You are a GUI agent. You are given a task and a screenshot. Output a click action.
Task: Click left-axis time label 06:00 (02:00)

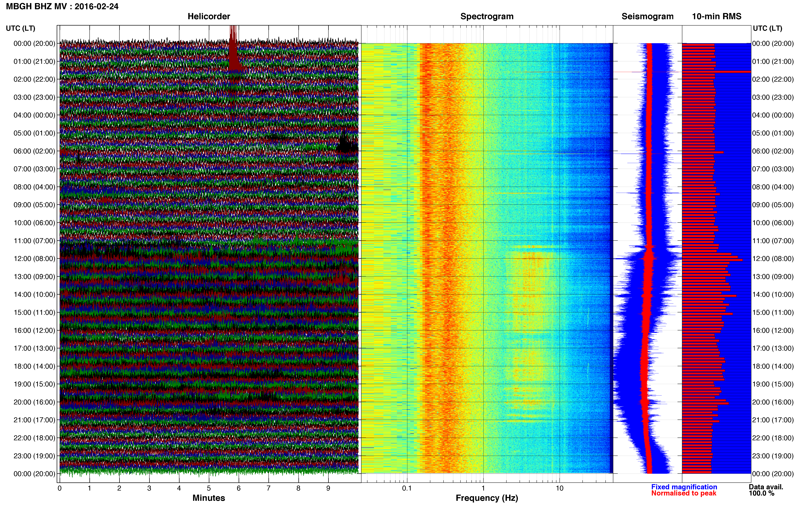point(34,151)
